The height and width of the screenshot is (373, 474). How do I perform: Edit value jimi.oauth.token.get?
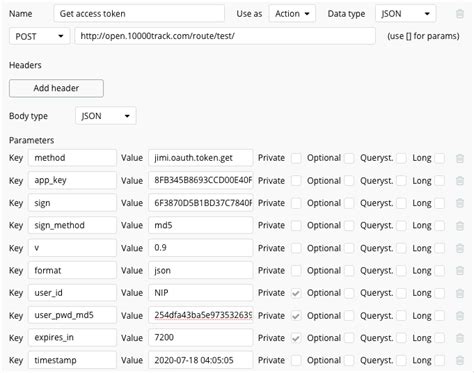click(201, 158)
